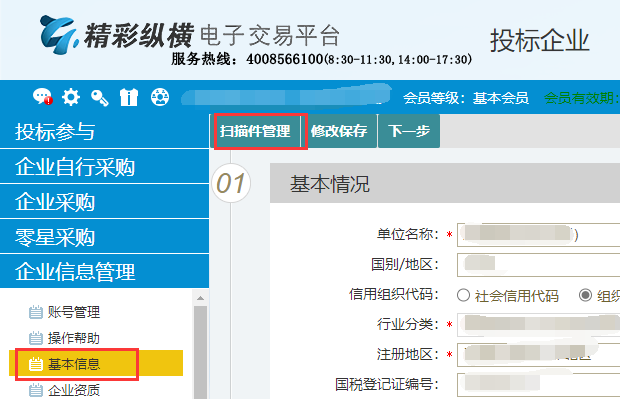Open 企业资质 in sidebar

[x=74, y=390]
